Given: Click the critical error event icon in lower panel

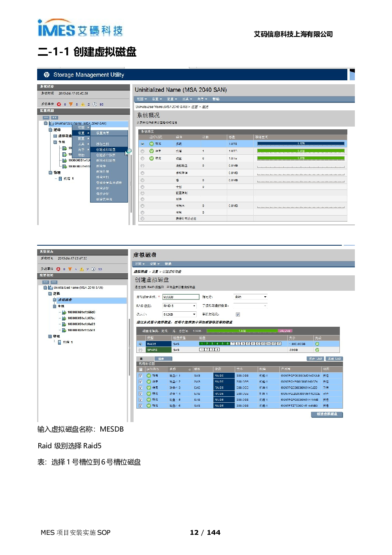Looking at the screenshot, I should click(x=58, y=269).
